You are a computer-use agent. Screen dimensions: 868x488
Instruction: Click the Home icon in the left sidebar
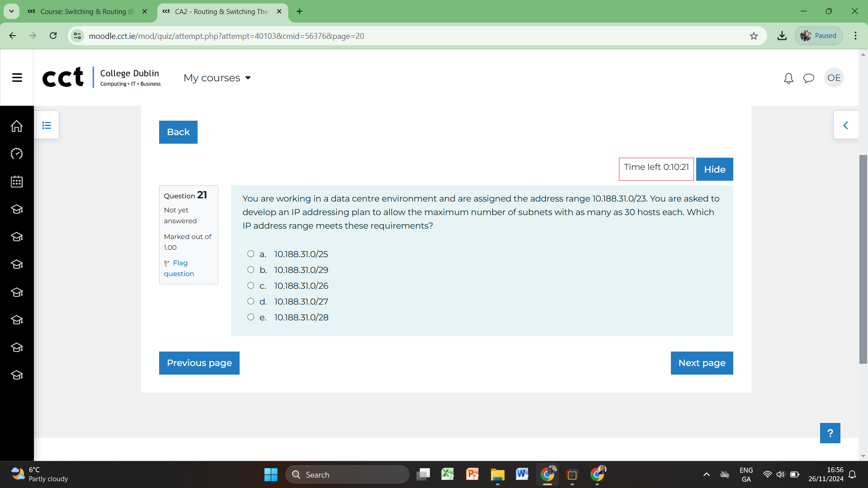[17, 126]
